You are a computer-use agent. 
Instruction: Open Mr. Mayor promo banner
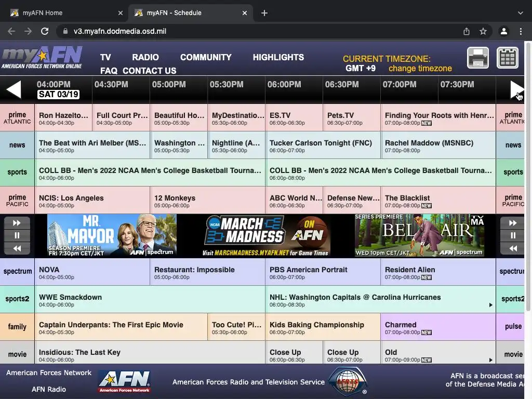[x=112, y=235]
